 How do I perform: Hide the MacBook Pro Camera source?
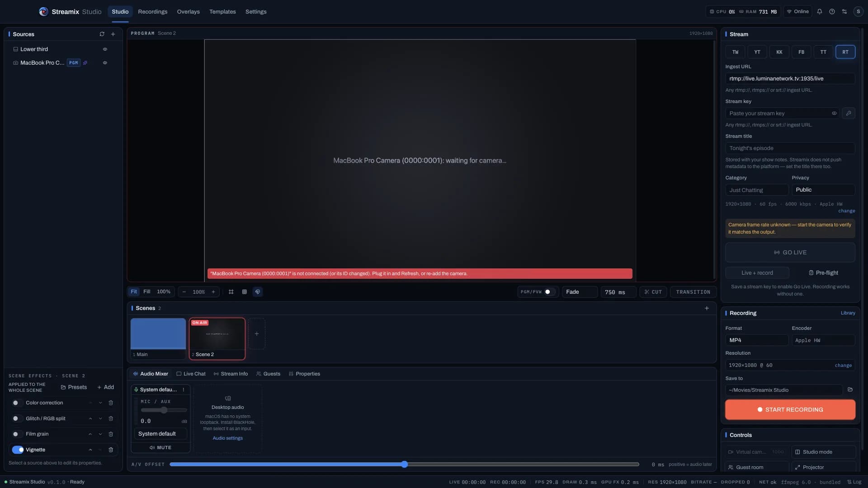coord(105,63)
